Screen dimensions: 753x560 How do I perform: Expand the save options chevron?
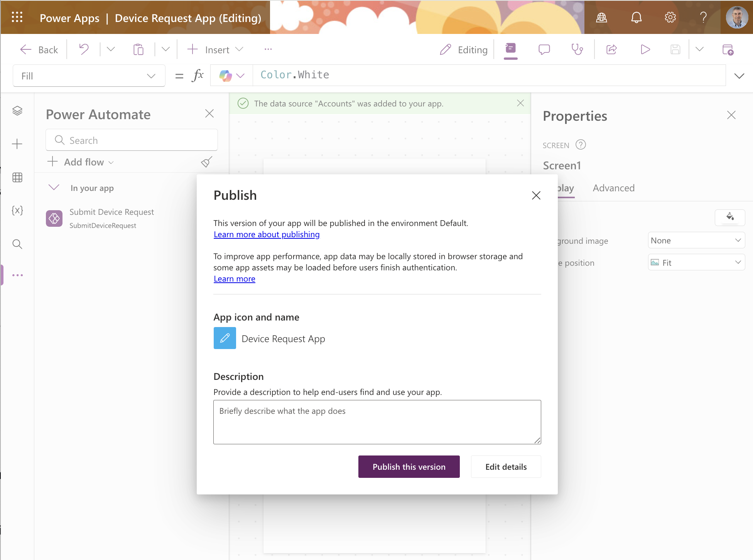click(699, 49)
